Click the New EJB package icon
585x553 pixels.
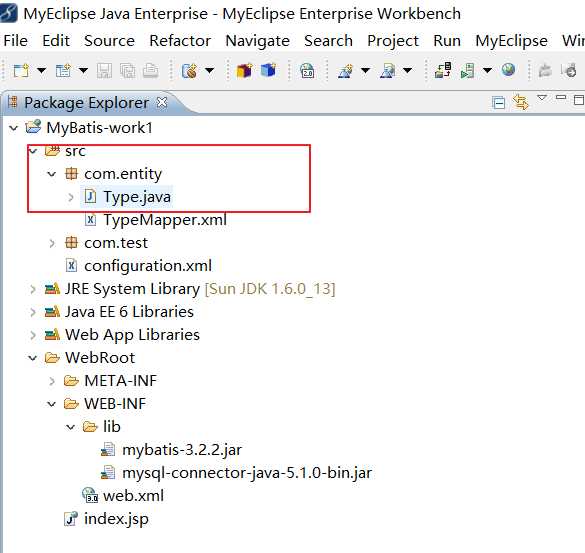(x=244, y=71)
